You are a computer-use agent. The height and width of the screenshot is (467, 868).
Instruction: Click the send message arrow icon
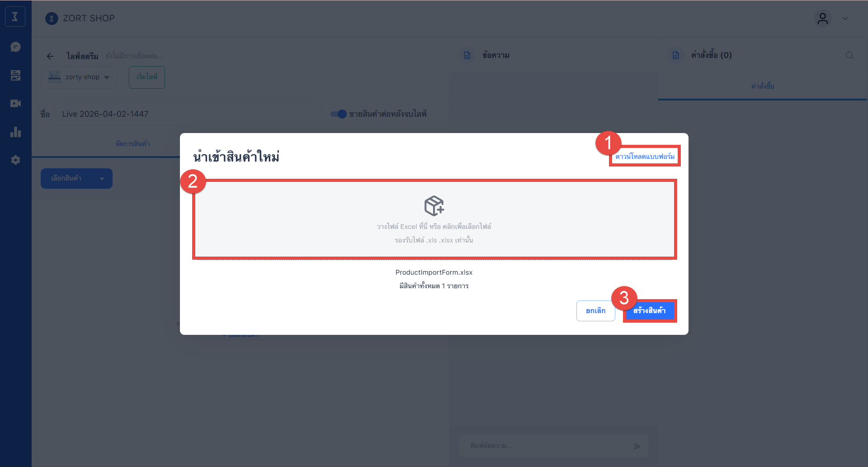[x=637, y=446]
